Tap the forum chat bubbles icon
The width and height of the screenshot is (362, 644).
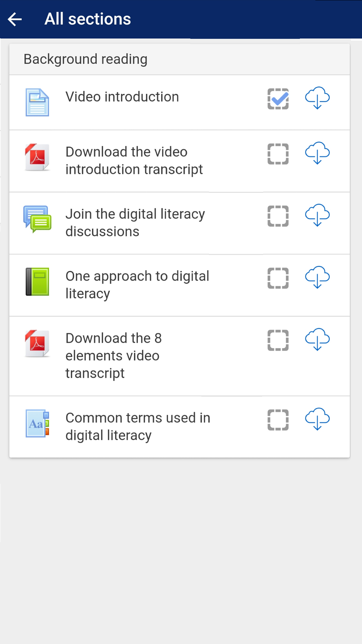coord(37,219)
